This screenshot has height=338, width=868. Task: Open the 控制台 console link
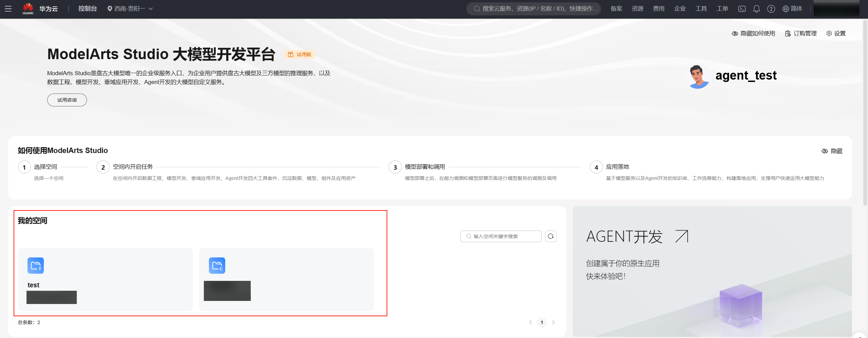click(x=88, y=9)
